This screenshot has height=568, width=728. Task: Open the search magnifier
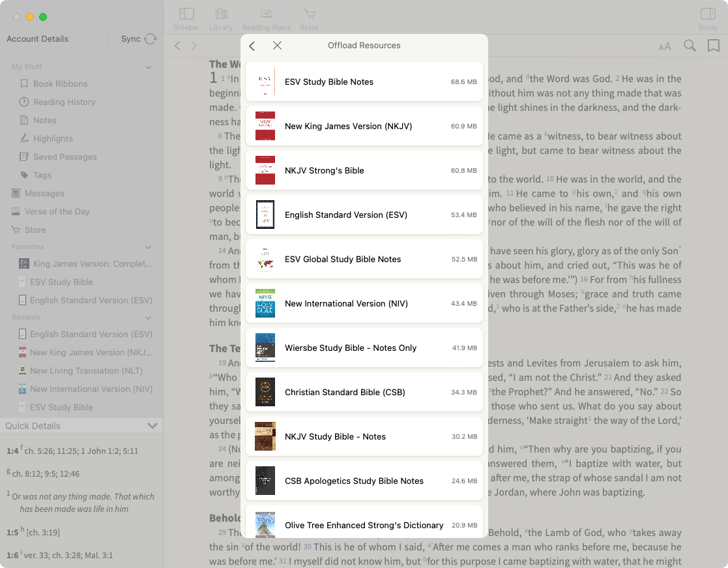(690, 46)
